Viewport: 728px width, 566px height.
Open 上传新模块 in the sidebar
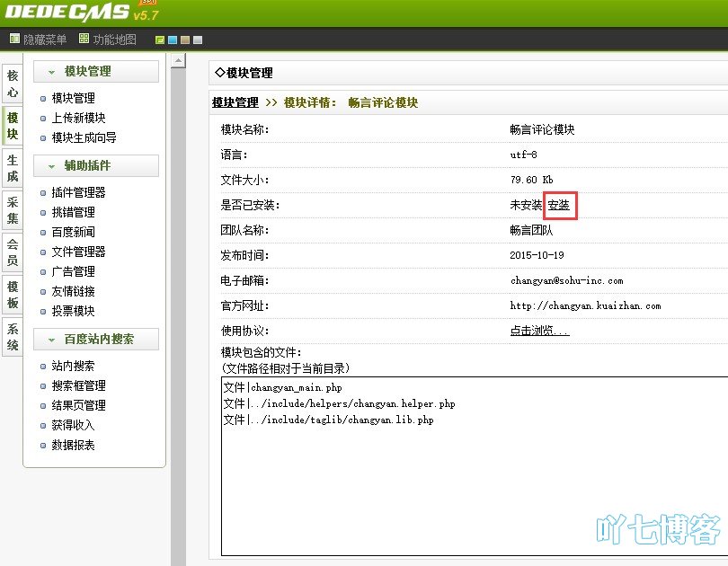click(x=78, y=119)
